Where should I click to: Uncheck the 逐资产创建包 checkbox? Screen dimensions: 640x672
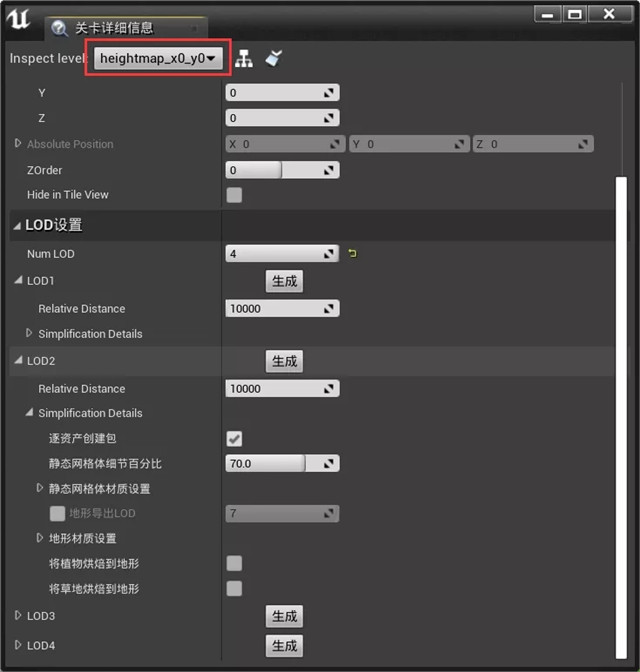click(x=234, y=439)
